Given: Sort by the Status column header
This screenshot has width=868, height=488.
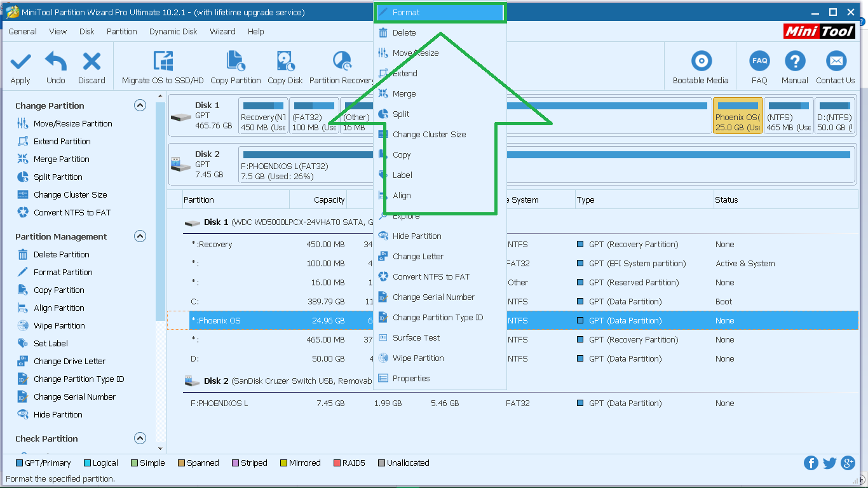Looking at the screenshot, I should click(x=785, y=200).
